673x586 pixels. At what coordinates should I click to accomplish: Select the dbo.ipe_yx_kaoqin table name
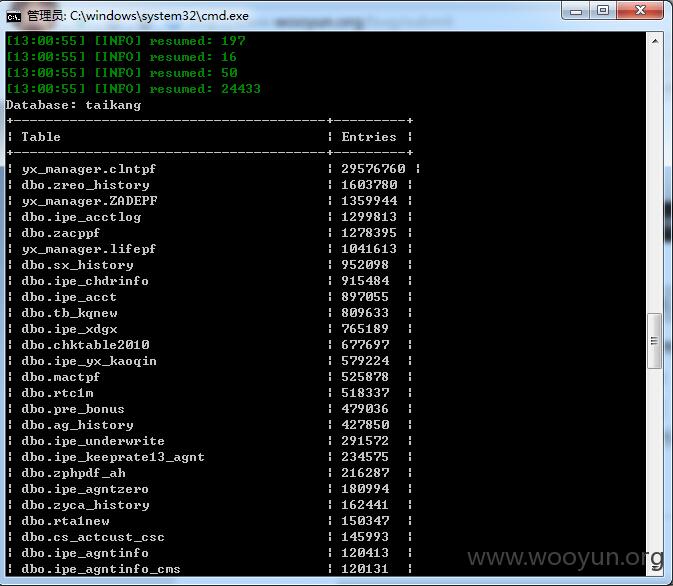[89, 361]
